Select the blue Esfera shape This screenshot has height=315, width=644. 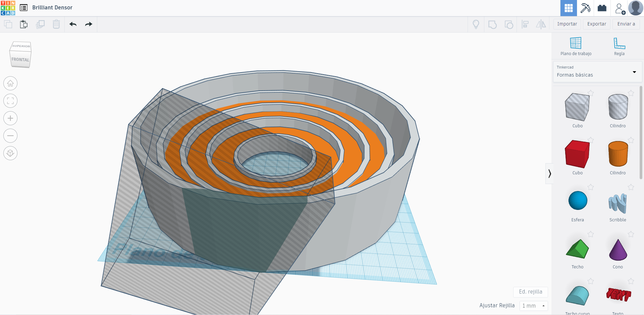[x=578, y=201]
